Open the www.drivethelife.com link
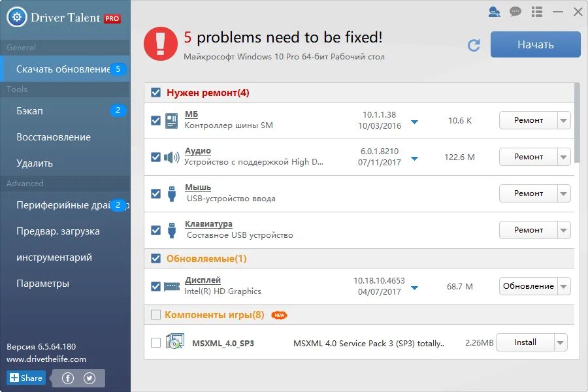This screenshot has width=588, height=392. 46,359
